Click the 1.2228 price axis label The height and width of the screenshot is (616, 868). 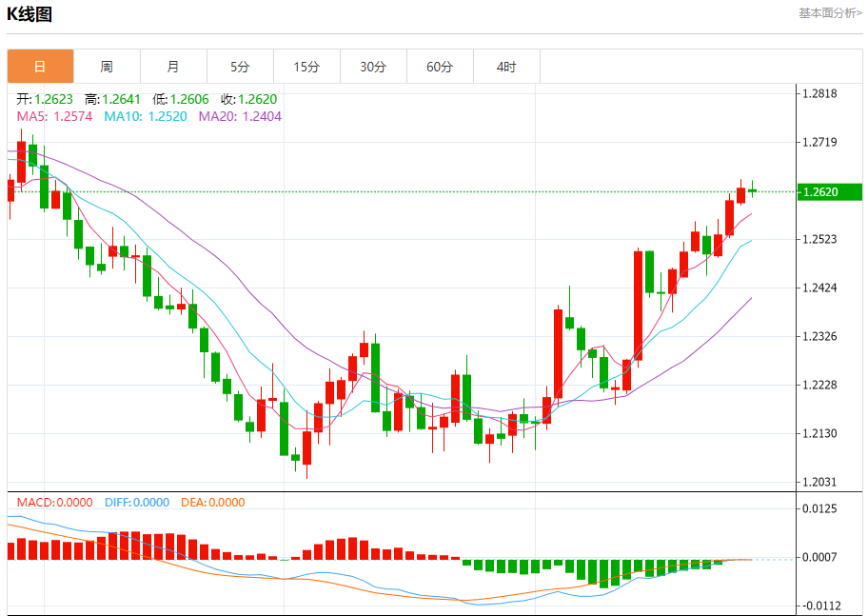tap(819, 385)
